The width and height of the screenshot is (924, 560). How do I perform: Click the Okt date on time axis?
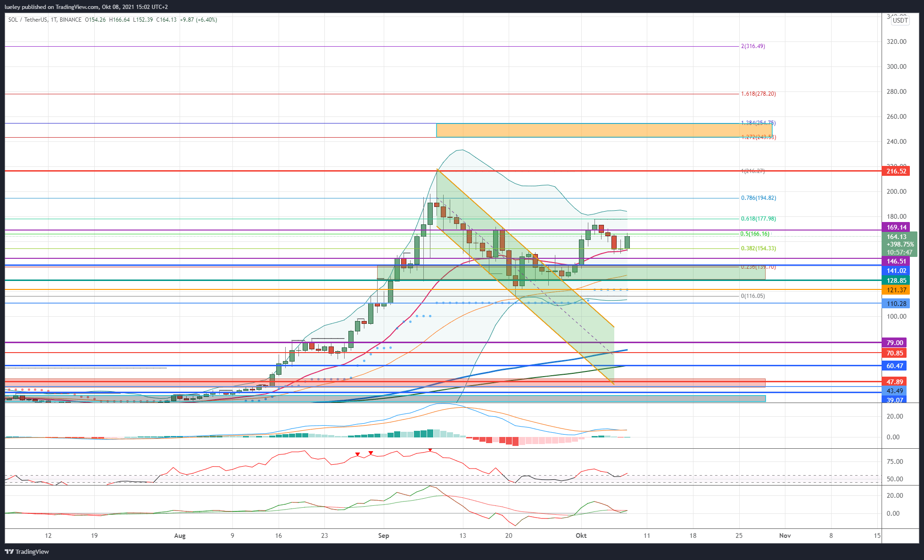581,535
